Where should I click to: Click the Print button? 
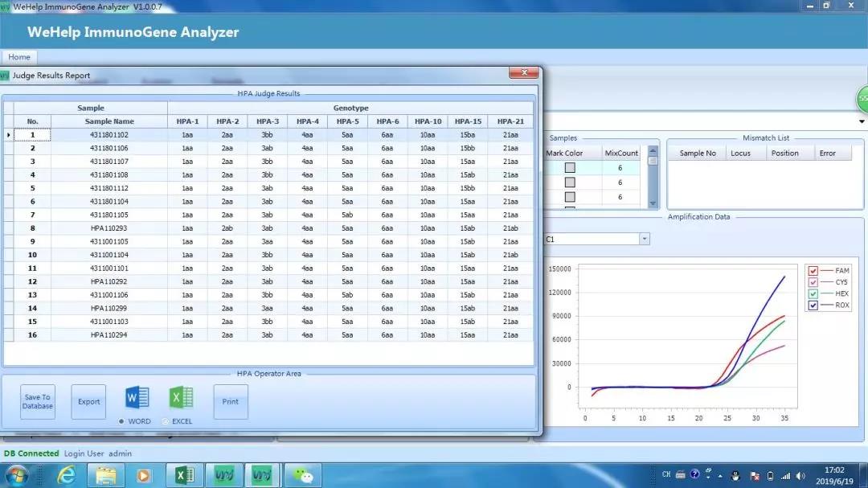click(x=231, y=402)
